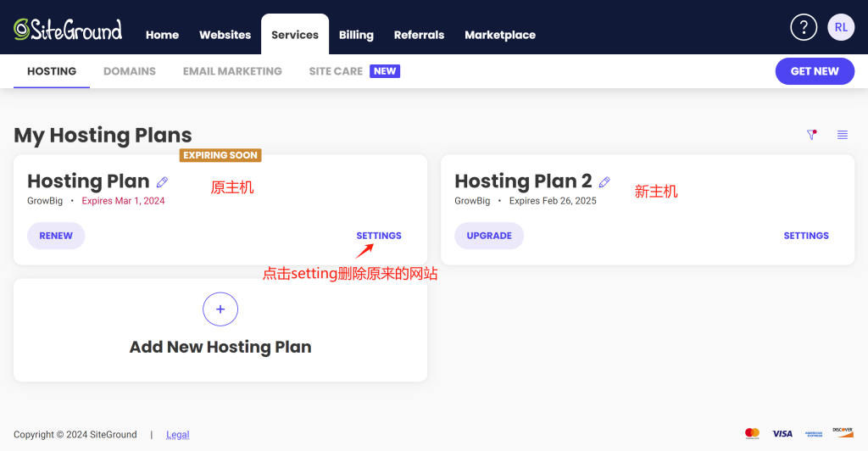Switch to the SITE CARE tab
868x451 pixels.
[336, 71]
